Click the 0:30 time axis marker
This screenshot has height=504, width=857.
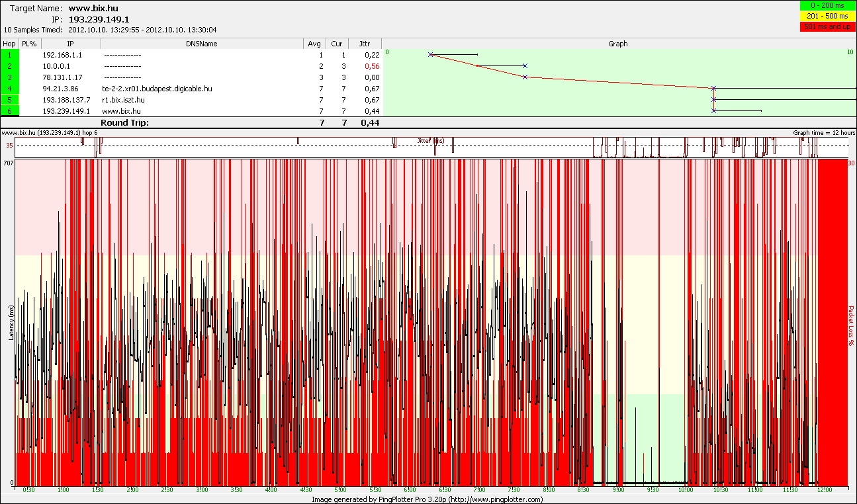click(28, 490)
